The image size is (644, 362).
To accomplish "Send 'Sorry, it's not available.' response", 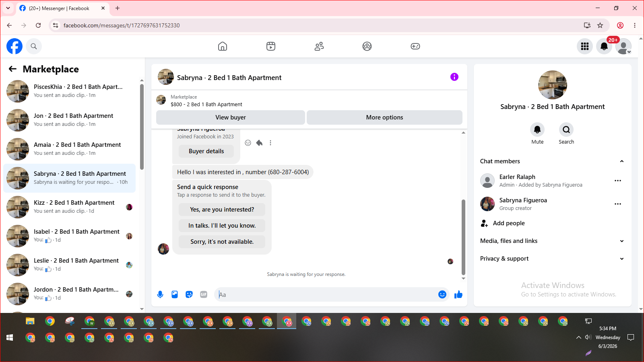I will point(222,242).
